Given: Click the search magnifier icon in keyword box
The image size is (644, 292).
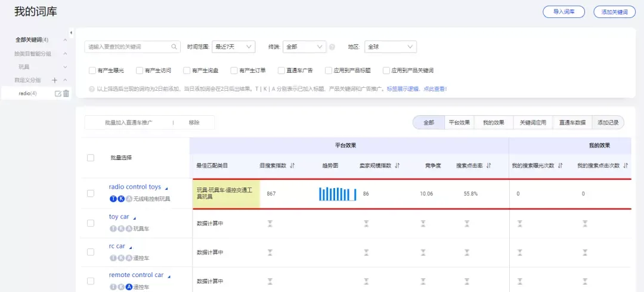Looking at the screenshot, I should coord(174,47).
